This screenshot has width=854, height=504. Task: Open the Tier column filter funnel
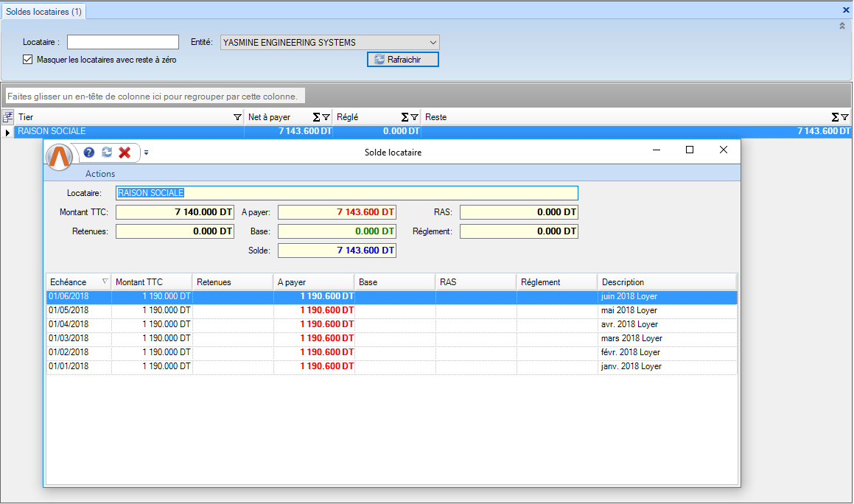[x=237, y=117]
